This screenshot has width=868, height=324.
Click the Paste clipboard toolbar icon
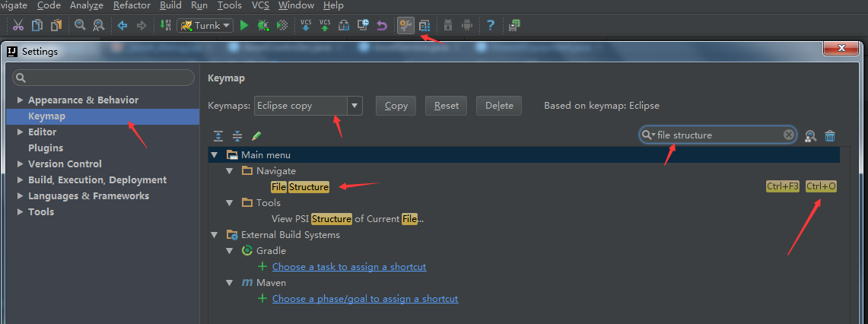tap(56, 25)
